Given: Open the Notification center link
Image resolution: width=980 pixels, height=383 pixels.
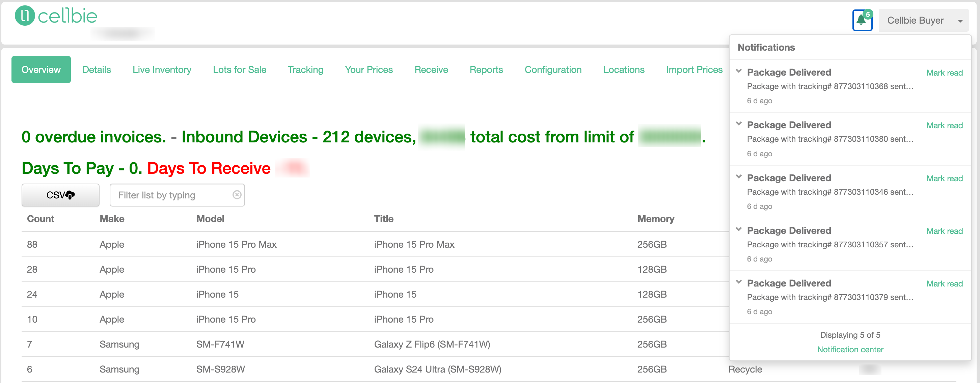Looking at the screenshot, I should coord(850,350).
